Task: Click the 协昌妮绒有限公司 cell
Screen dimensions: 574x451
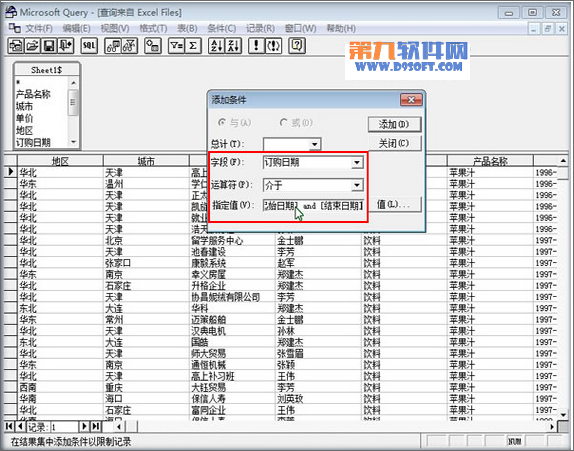Action: [232, 297]
